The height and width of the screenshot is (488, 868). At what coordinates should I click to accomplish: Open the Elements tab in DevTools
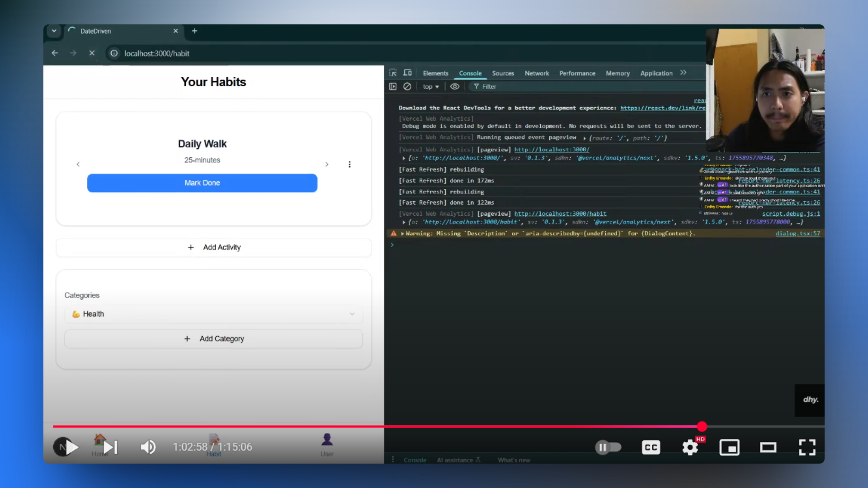point(435,73)
